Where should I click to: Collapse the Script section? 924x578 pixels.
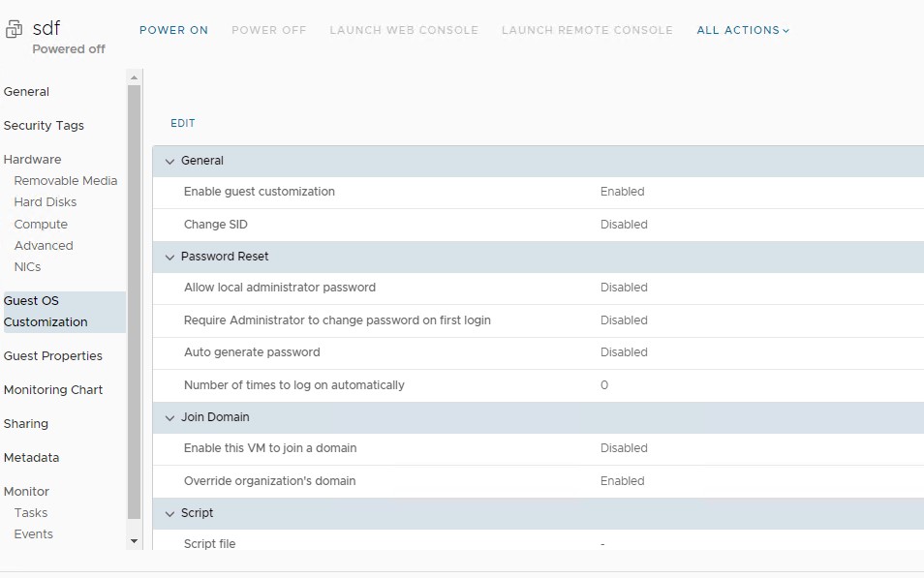tap(170, 513)
